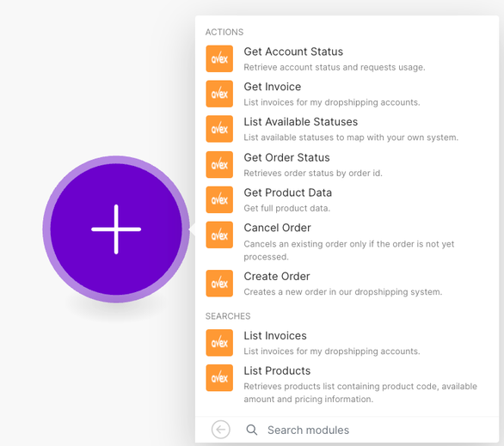Click the Avex icon beside Get Order Status

click(219, 164)
